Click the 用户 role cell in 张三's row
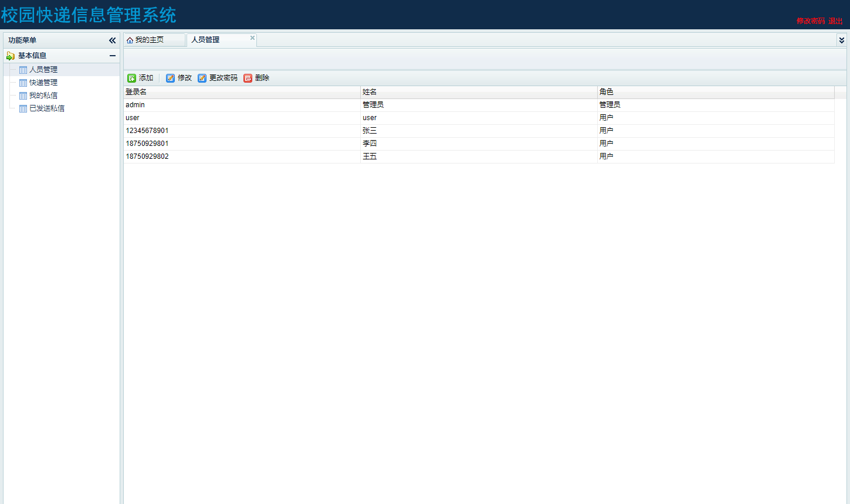The width and height of the screenshot is (850, 504). (x=716, y=131)
